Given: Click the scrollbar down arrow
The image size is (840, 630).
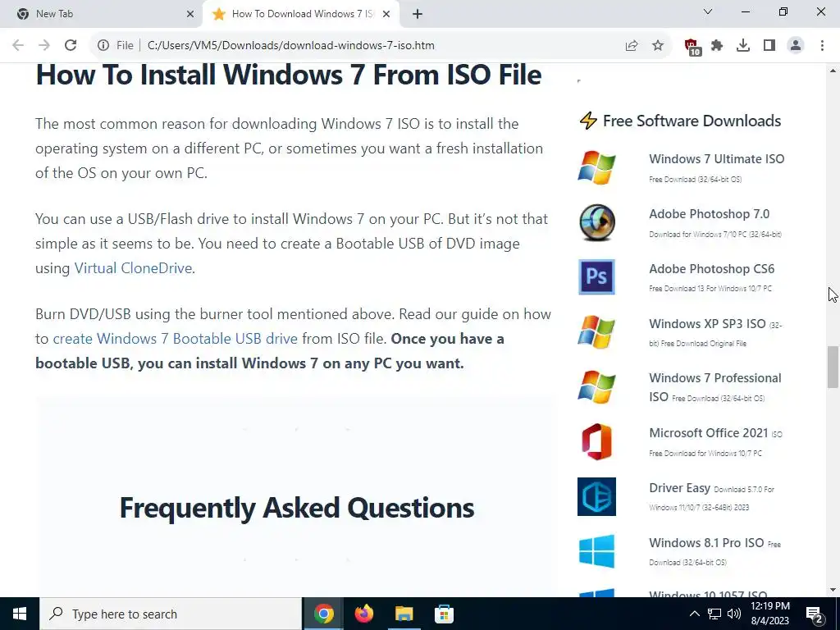Looking at the screenshot, I should coord(833,590).
